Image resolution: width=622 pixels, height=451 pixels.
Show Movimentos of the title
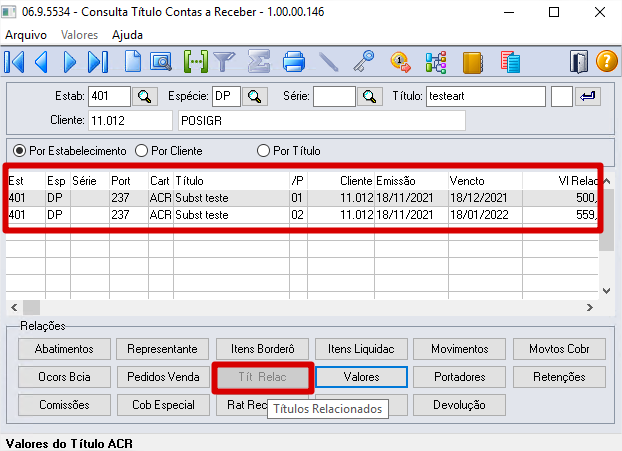coord(460,349)
